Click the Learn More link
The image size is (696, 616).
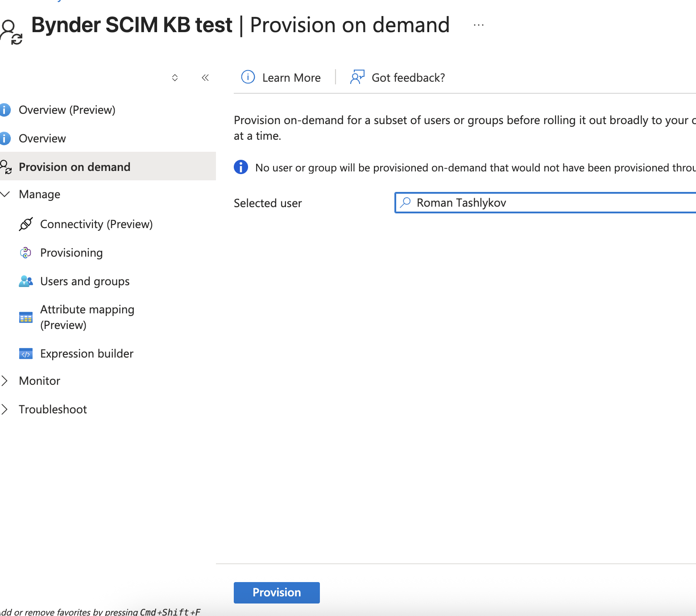click(x=291, y=78)
